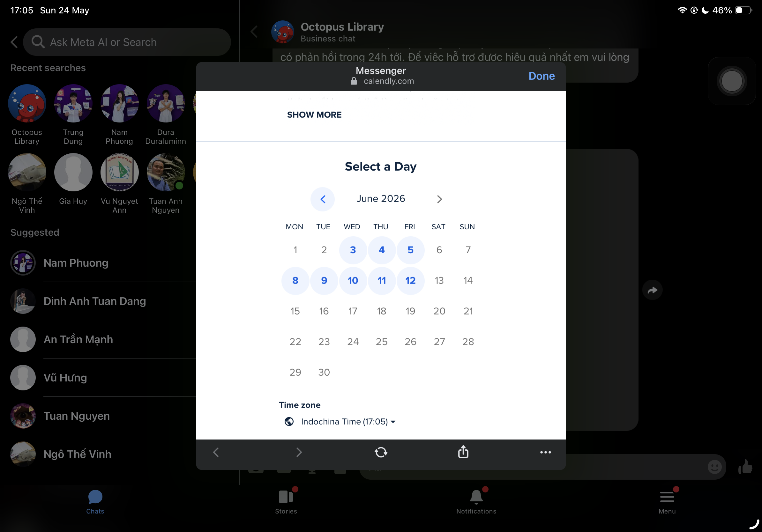Image resolution: width=762 pixels, height=532 pixels.
Task: Switch to the Stories tab
Action: coord(286,502)
